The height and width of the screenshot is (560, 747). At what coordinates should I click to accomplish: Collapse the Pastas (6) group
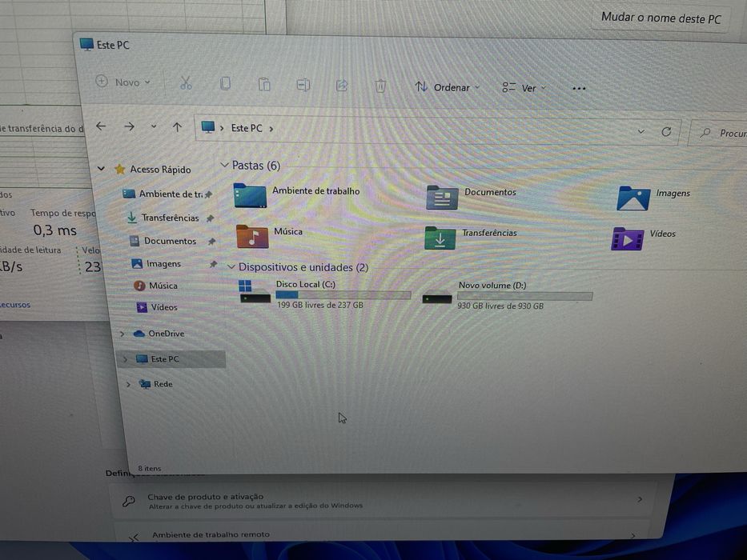[224, 165]
